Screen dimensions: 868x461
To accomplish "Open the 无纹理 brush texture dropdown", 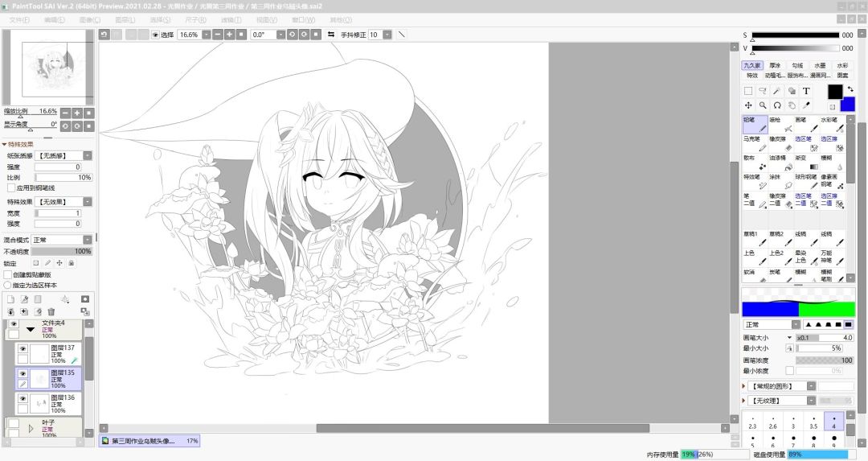I will pyautogui.click(x=811, y=400).
